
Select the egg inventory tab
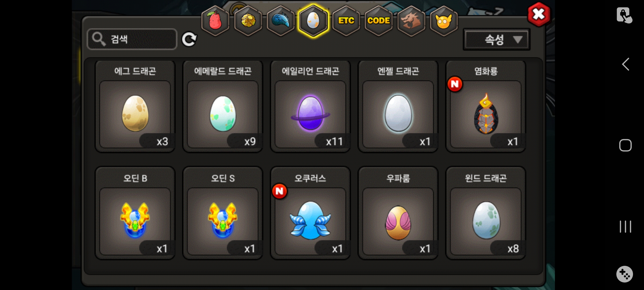pyautogui.click(x=313, y=21)
